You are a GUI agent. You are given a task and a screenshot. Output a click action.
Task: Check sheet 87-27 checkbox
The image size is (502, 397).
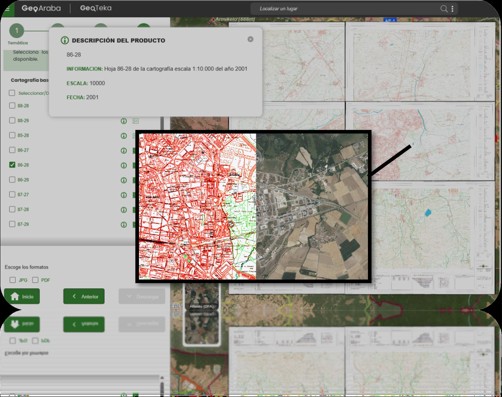[x=12, y=194]
